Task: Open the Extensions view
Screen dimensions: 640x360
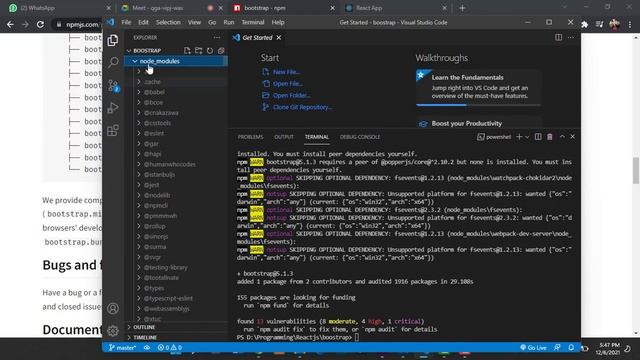Action: (113, 130)
